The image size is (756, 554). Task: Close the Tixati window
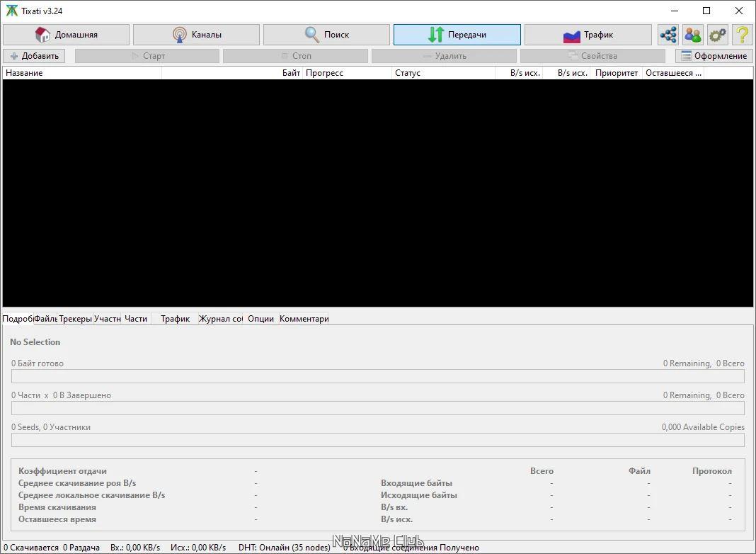click(x=738, y=11)
